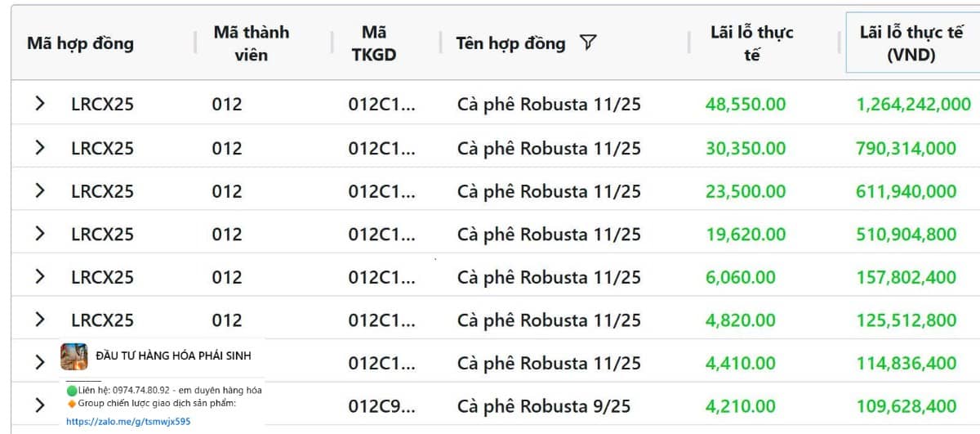Click the Tên hợp đồng header text

click(510, 43)
